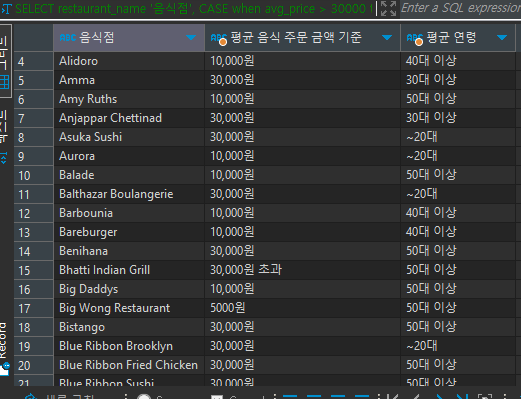Click the Big Wong Restaurant cell

[129, 308]
